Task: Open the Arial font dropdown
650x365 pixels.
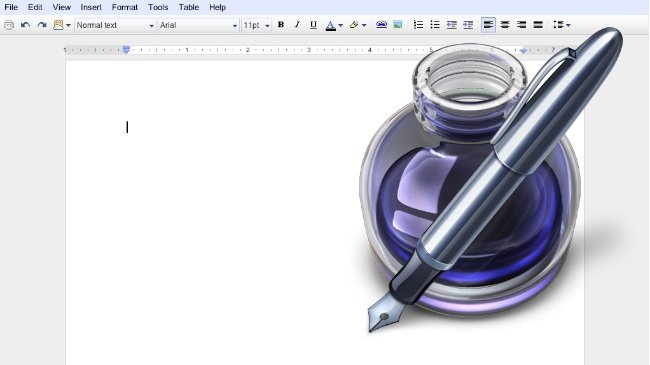Action: (x=199, y=25)
